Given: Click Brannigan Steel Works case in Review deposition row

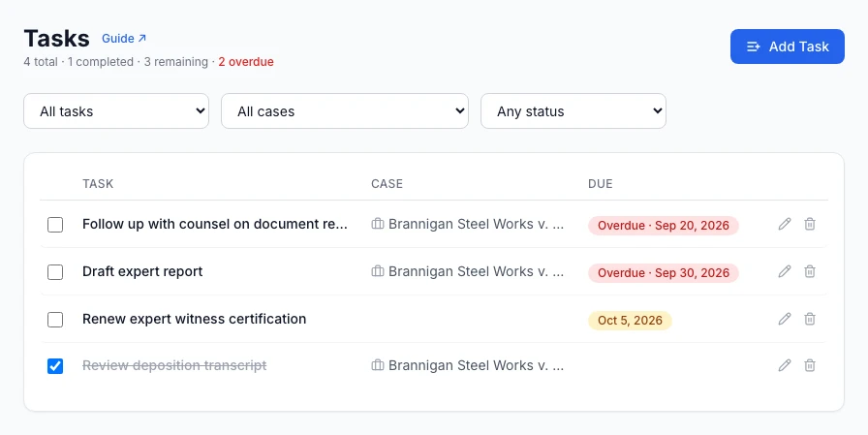Looking at the screenshot, I should (476, 366).
